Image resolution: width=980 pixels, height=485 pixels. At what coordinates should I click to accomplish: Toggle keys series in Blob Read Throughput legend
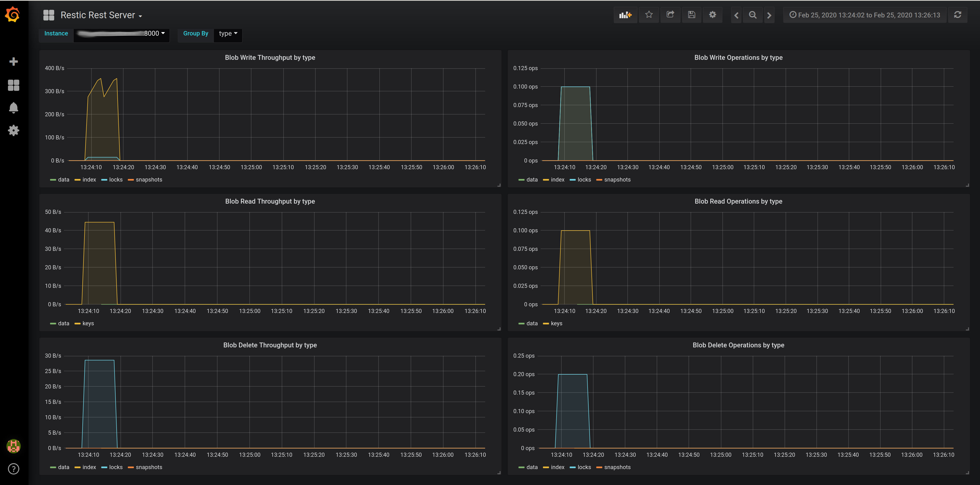pos(88,323)
